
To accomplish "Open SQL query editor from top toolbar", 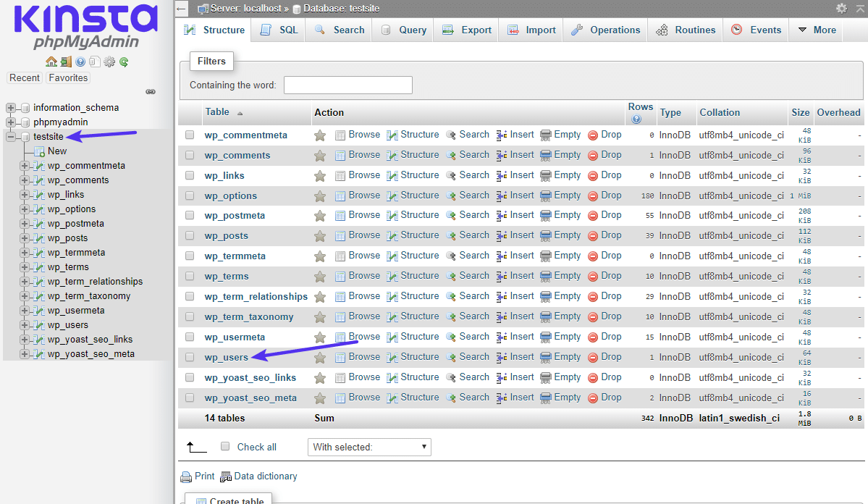I will click(x=278, y=30).
